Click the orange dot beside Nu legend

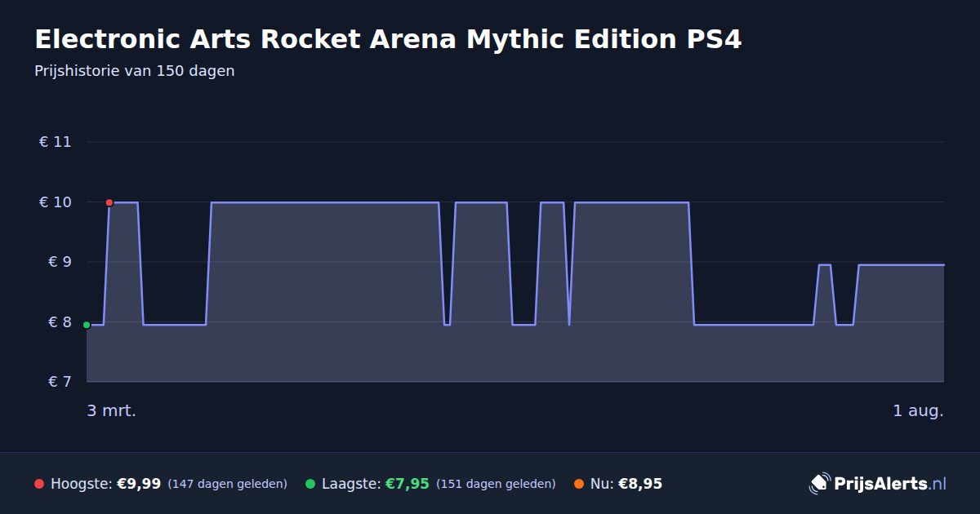pyautogui.click(x=579, y=485)
